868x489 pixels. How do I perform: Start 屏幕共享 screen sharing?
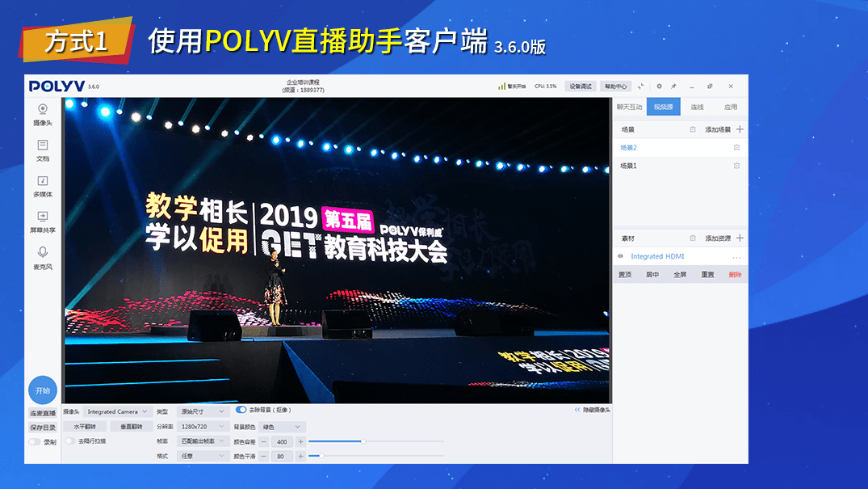[43, 217]
